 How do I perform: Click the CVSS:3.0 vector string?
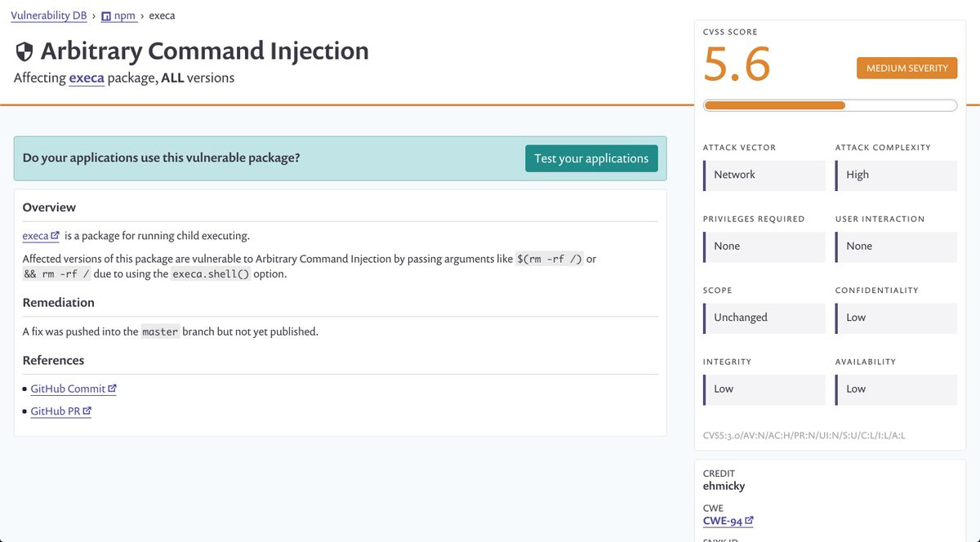[804, 436]
